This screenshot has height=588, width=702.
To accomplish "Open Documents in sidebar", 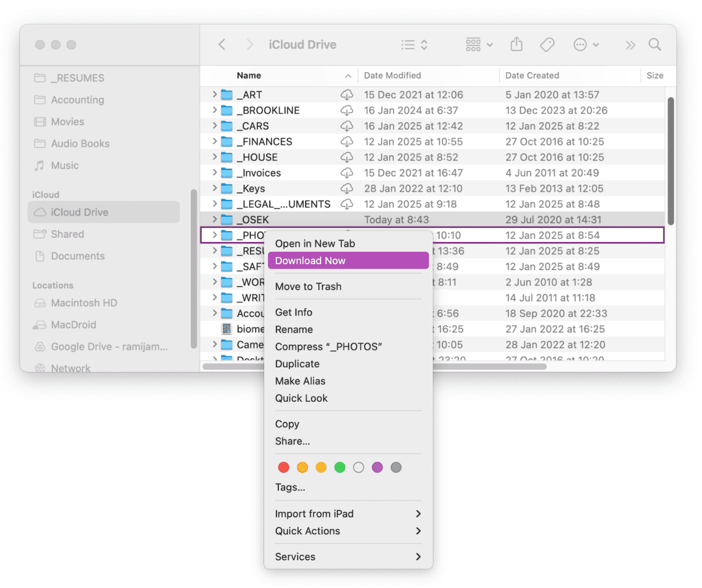I will click(104, 256).
